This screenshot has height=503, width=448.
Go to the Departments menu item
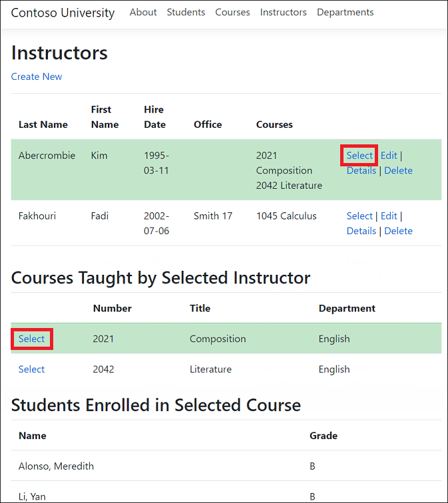(x=345, y=12)
